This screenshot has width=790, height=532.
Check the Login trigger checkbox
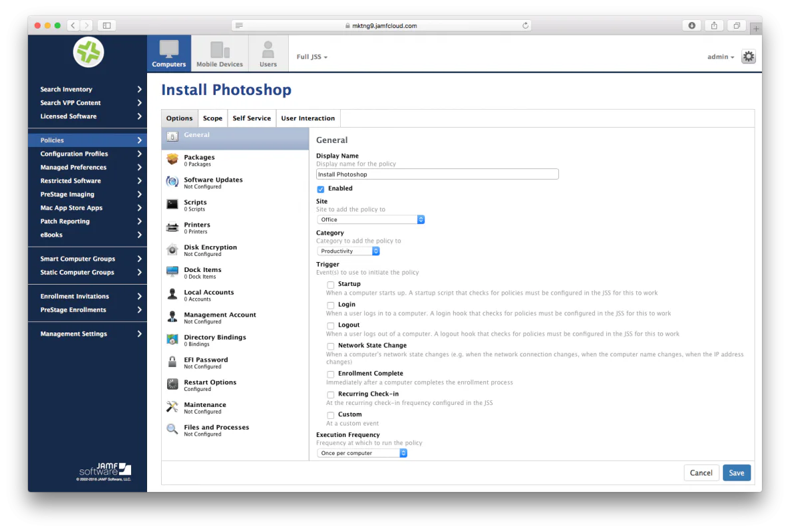pyautogui.click(x=331, y=305)
